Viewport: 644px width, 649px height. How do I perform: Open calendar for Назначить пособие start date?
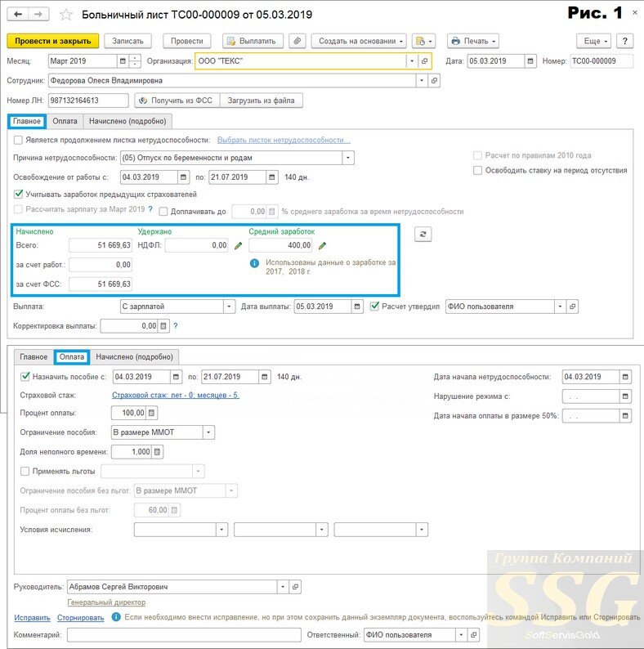176,377
